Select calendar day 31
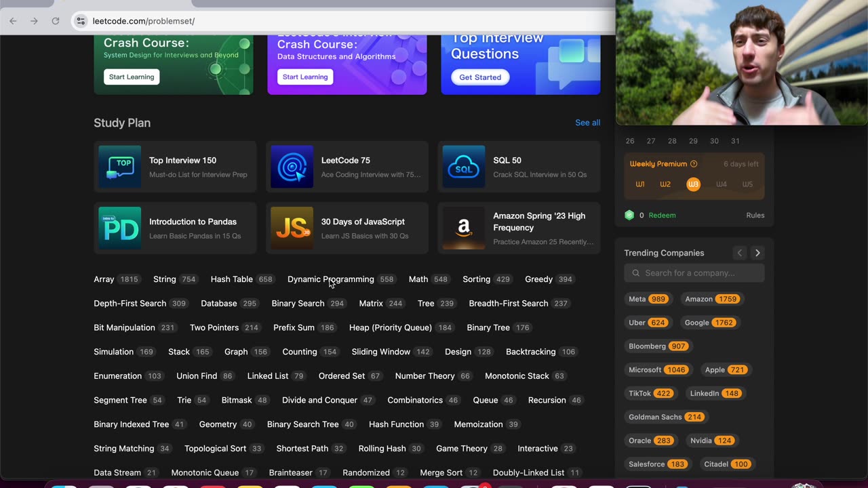 (735, 141)
